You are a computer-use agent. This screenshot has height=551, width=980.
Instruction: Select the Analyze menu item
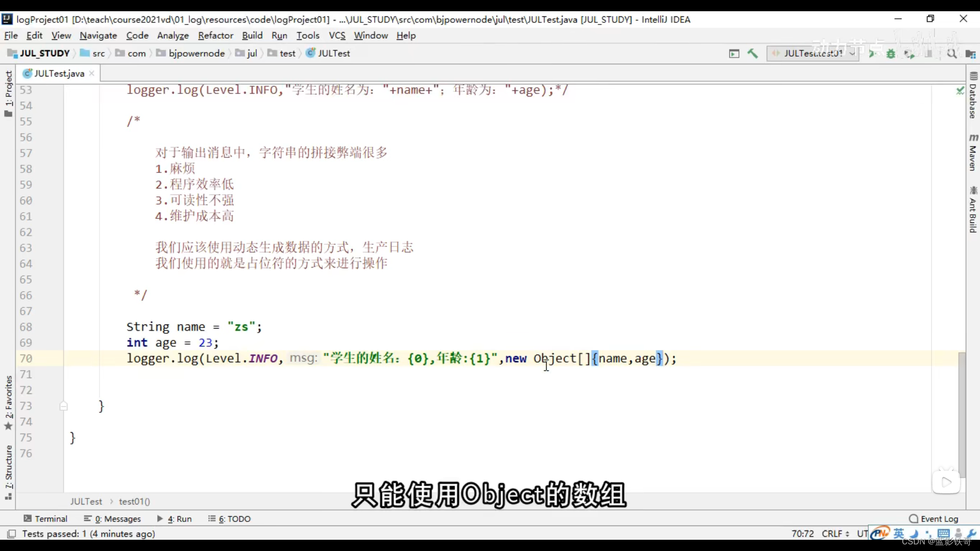point(173,36)
